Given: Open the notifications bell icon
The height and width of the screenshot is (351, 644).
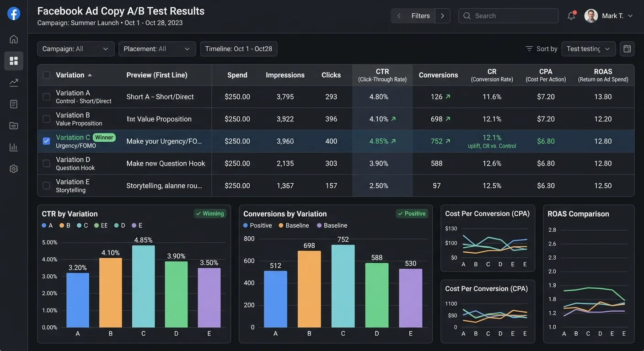Looking at the screenshot, I should pyautogui.click(x=571, y=16).
